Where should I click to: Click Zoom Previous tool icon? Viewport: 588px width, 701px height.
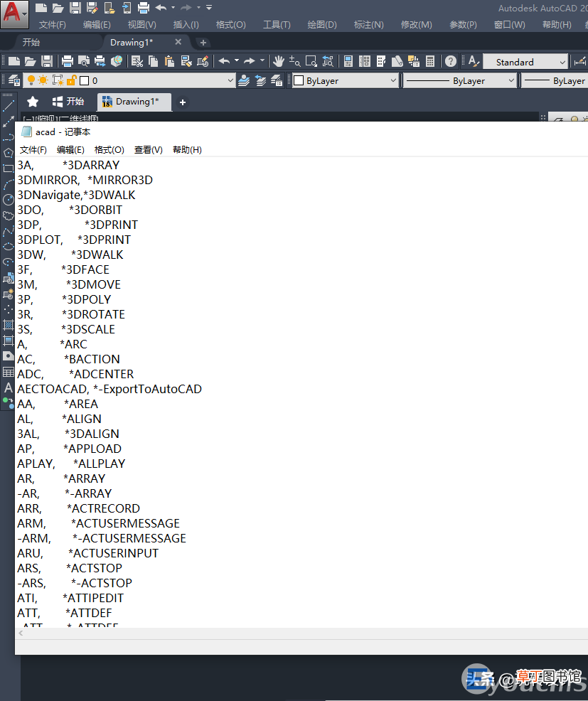point(328,61)
